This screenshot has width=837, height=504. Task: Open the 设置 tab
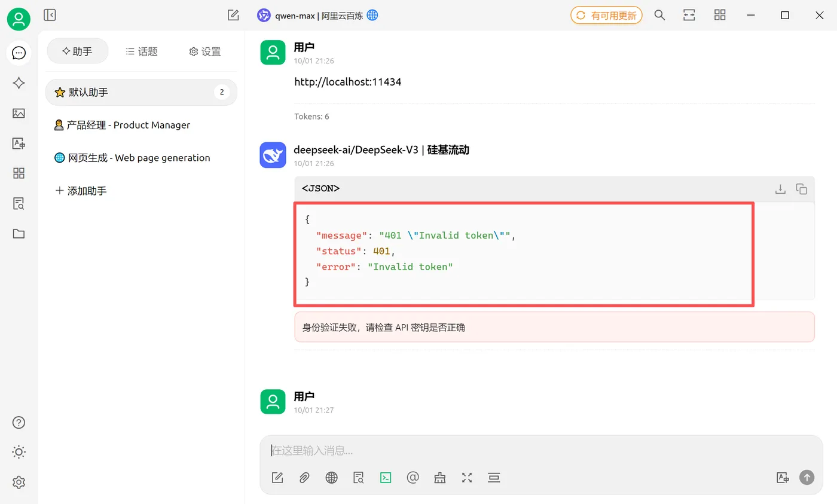[204, 51]
